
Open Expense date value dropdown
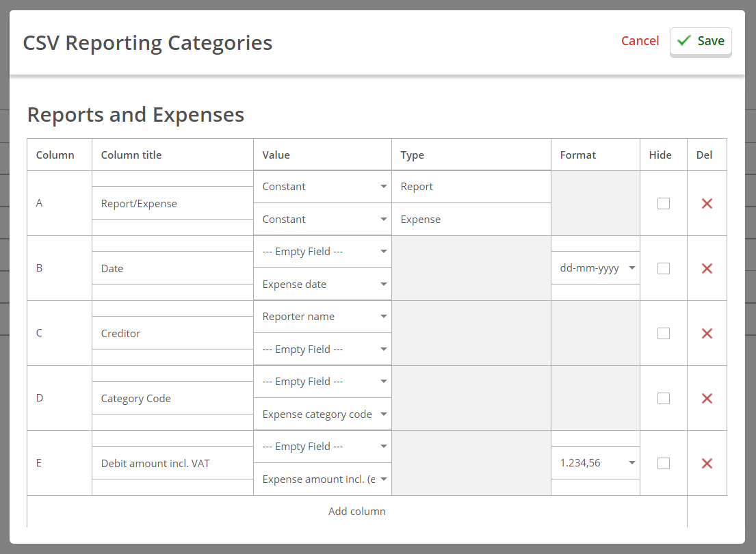pyautogui.click(x=322, y=285)
